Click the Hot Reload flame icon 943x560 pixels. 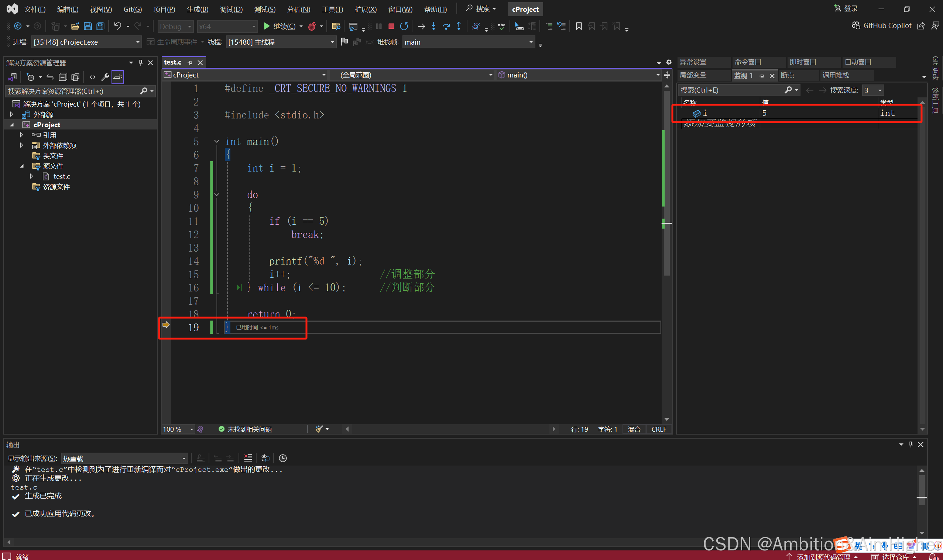coord(312,26)
